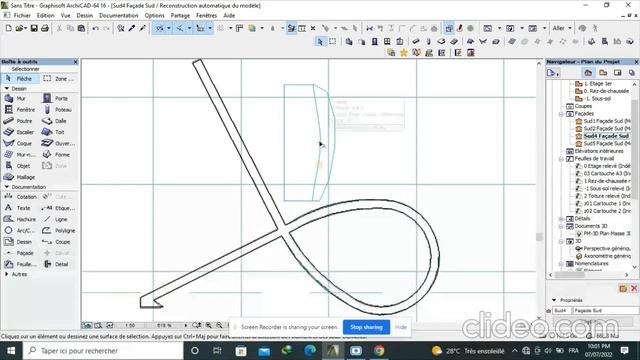Open the Fichier menu
The image size is (640, 360).
pos(22,16)
